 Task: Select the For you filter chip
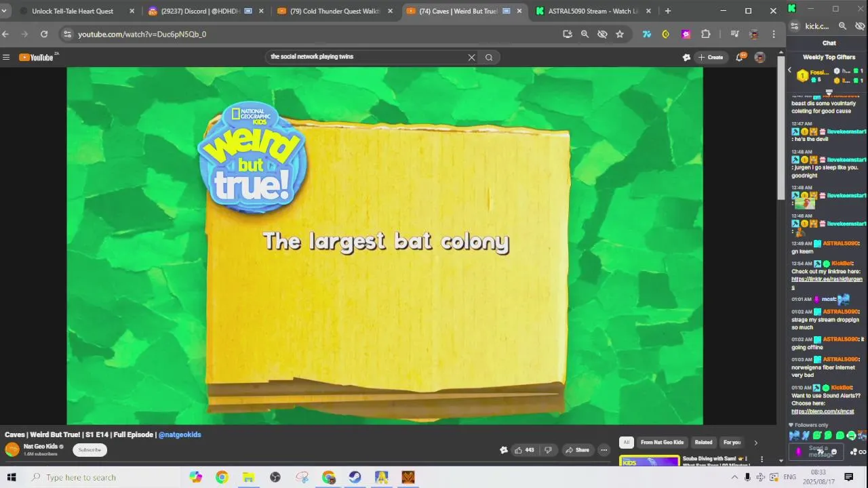[x=732, y=443]
